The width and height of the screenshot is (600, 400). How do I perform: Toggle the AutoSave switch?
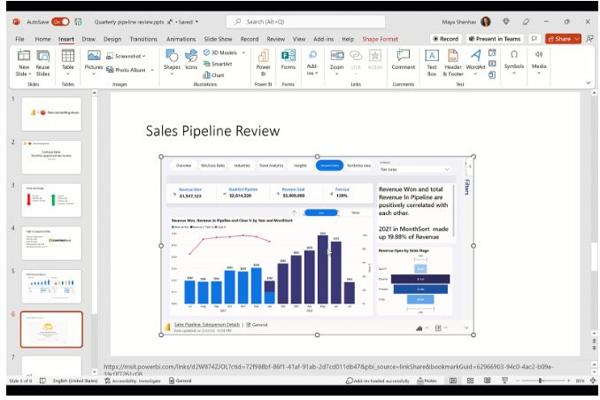point(60,21)
